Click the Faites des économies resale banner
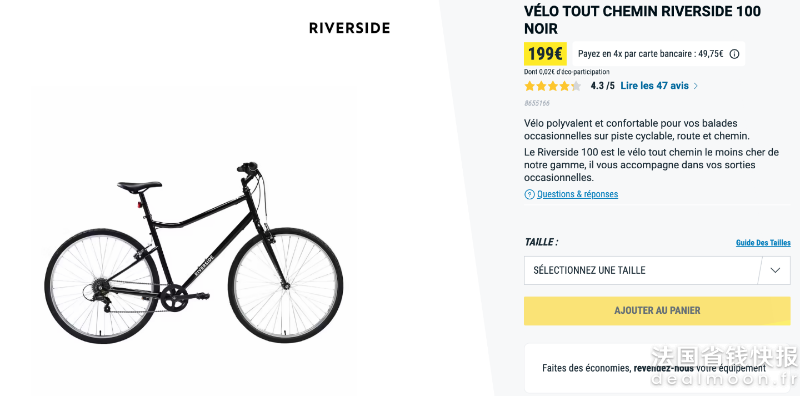The image size is (800, 396). [657, 368]
